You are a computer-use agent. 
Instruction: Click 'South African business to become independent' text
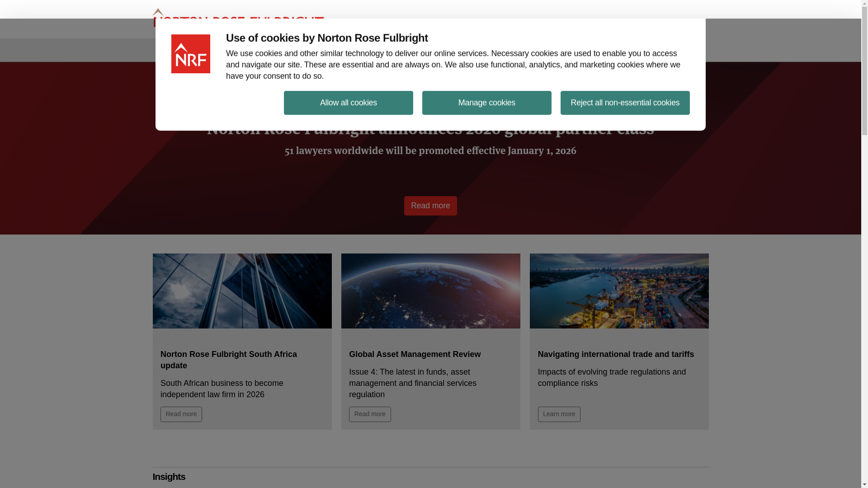222,389
